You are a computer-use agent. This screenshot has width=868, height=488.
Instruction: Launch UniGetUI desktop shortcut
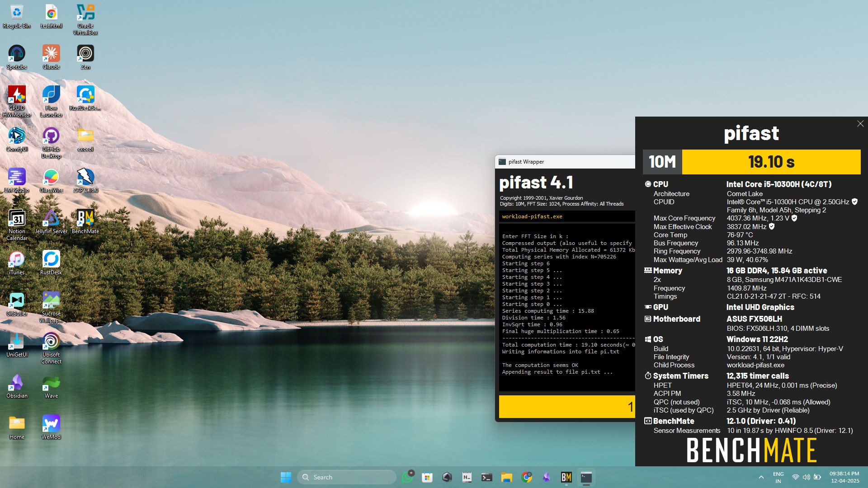click(x=17, y=345)
